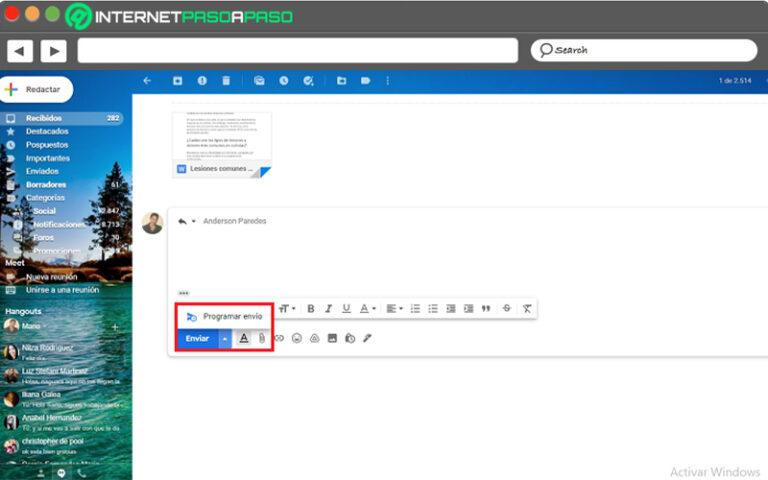Decrease indent icon
Screen dimensions: 768x480
[451, 309]
